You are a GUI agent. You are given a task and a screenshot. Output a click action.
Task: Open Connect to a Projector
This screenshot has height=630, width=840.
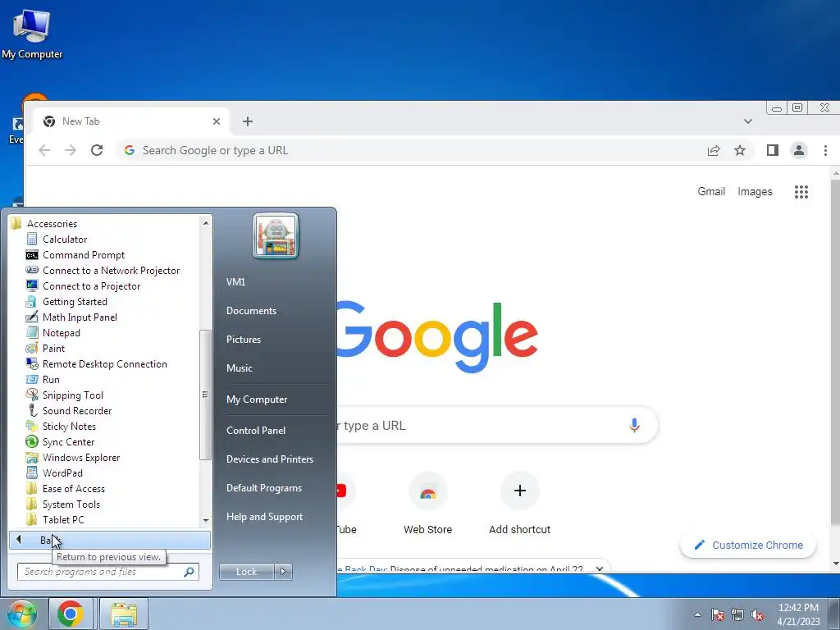tap(91, 286)
